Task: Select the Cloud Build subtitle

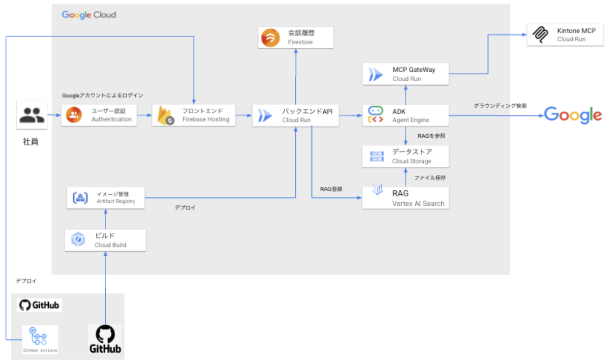Action: tap(110, 245)
